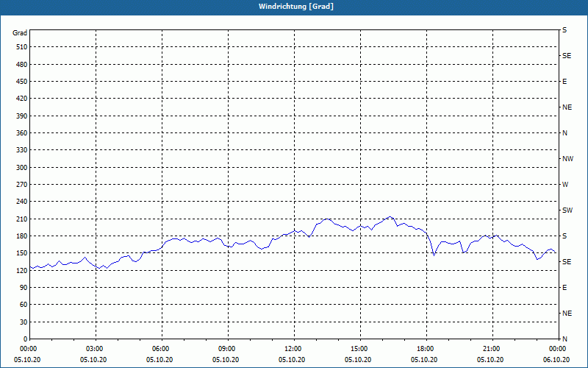Click the 05.10.20 date under 03:00
Viewport: 588px width, 368px height.
coord(93,360)
